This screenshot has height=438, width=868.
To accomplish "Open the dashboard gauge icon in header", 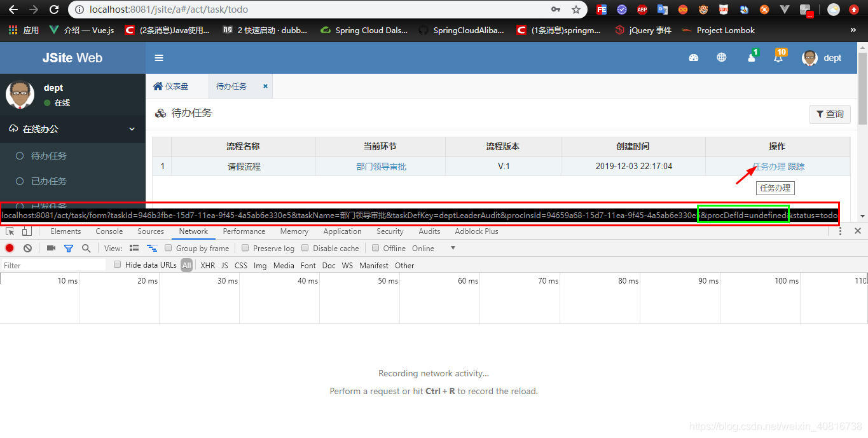I will pos(694,58).
